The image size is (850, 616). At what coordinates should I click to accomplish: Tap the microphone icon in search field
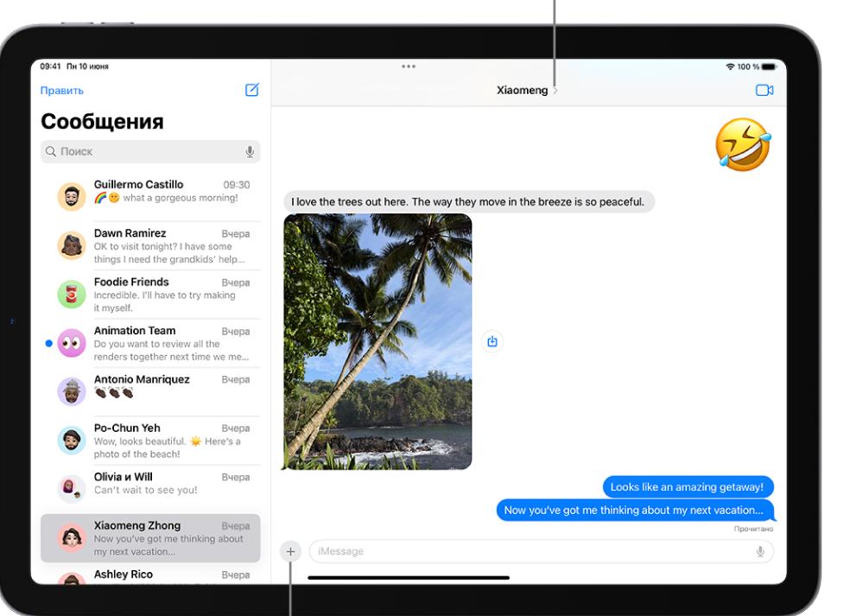(x=250, y=151)
